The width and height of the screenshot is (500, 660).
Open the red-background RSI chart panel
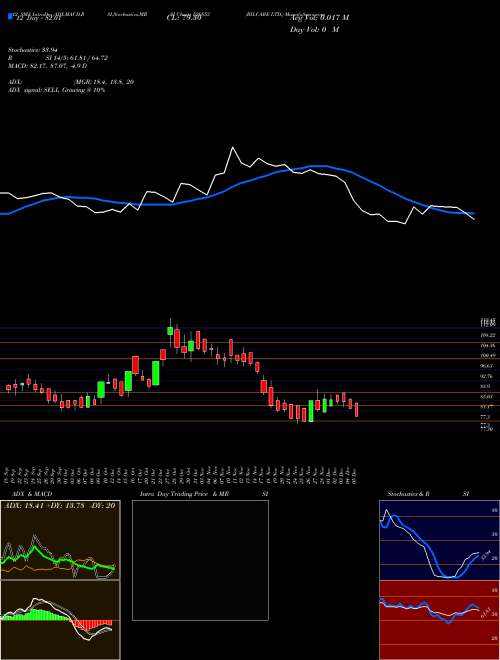click(439, 620)
